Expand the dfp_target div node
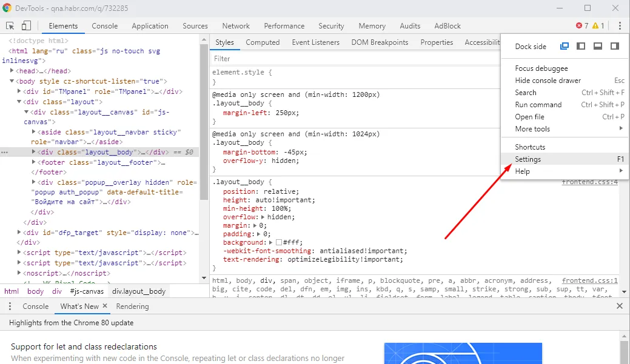The width and height of the screenshot is (630, 364). (x=19, y=233)
